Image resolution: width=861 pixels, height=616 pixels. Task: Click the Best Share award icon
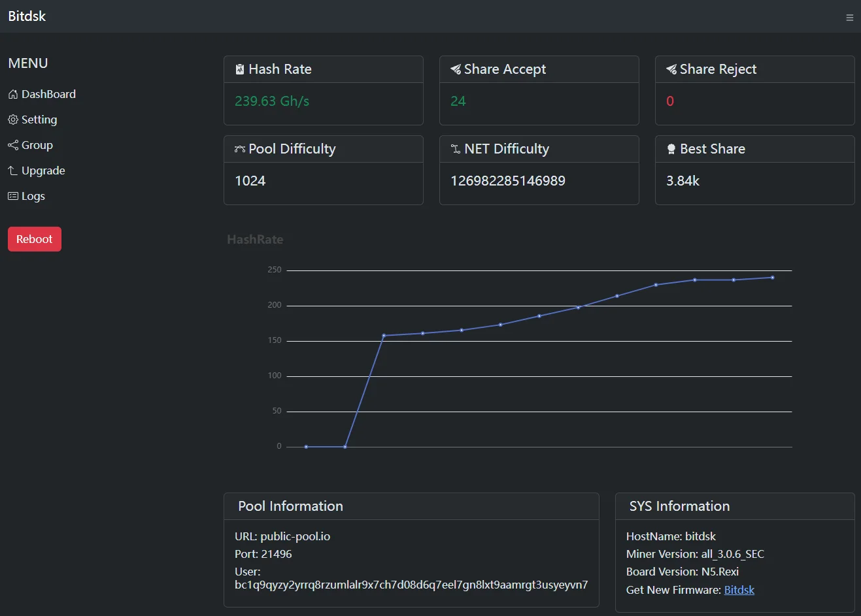(671, 150)
